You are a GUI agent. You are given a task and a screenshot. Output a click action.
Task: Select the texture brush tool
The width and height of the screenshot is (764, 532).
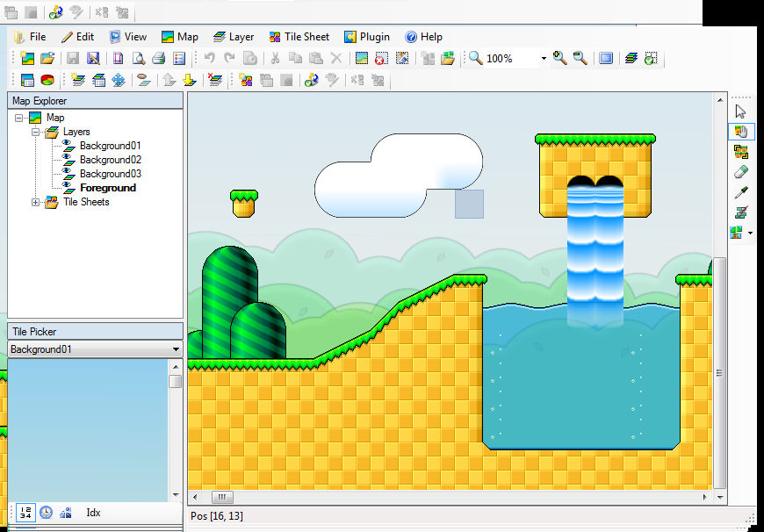[740, 212]
